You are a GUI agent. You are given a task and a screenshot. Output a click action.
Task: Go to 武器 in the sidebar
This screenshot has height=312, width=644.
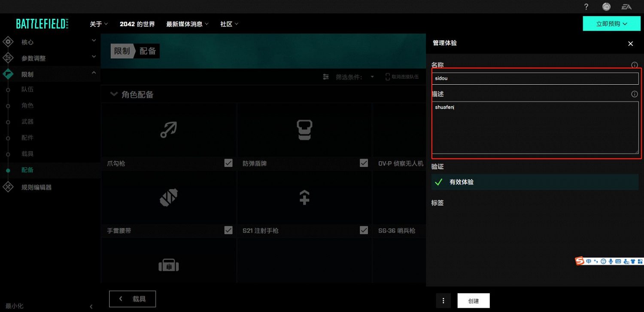(x=27, y=122)
